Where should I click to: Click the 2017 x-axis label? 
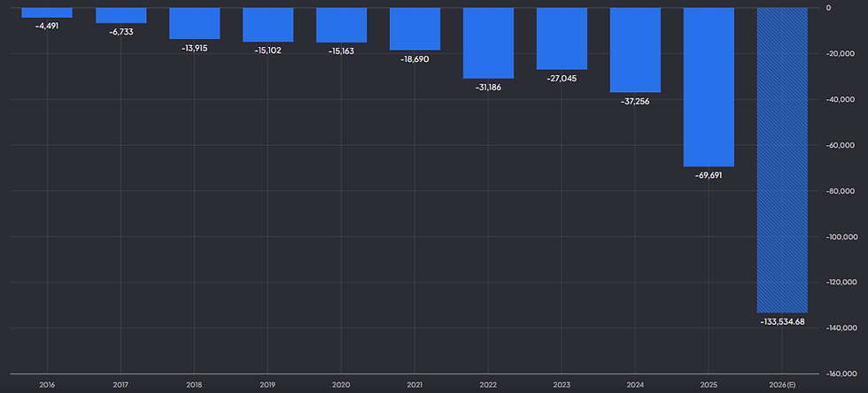click(x=120, y=384)
